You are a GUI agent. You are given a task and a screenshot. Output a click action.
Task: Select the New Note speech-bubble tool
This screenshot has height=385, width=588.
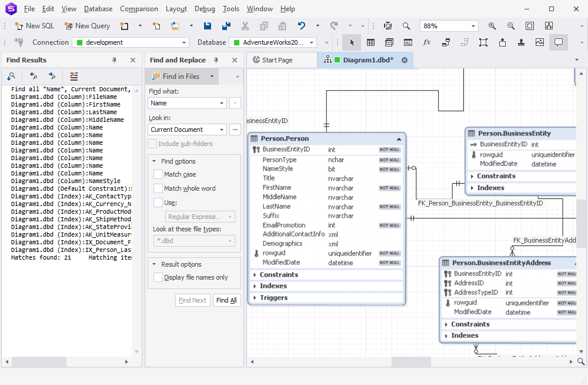[x=559, y=42]
